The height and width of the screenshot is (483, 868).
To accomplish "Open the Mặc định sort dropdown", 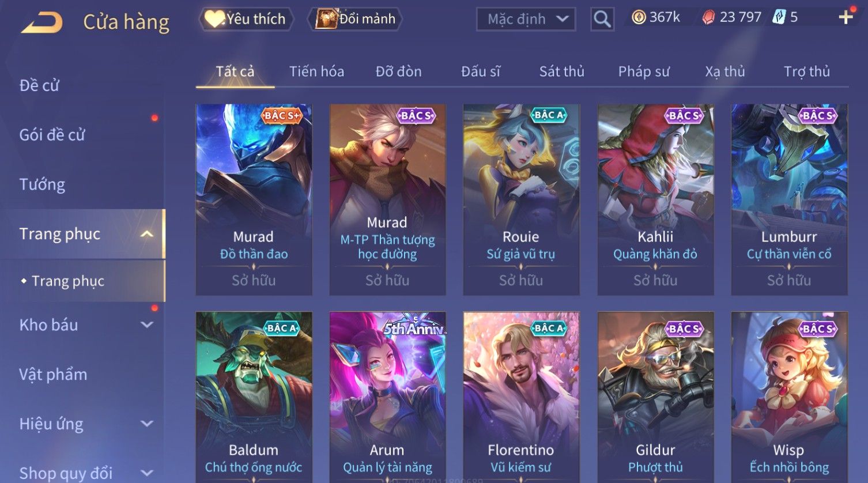I will click(x=526, y=19).
